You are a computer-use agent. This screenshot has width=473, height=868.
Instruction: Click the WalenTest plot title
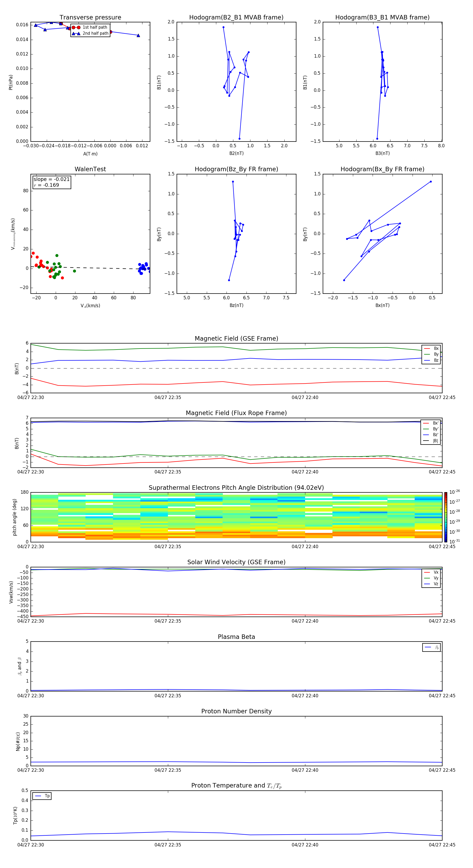coord(90,169)
